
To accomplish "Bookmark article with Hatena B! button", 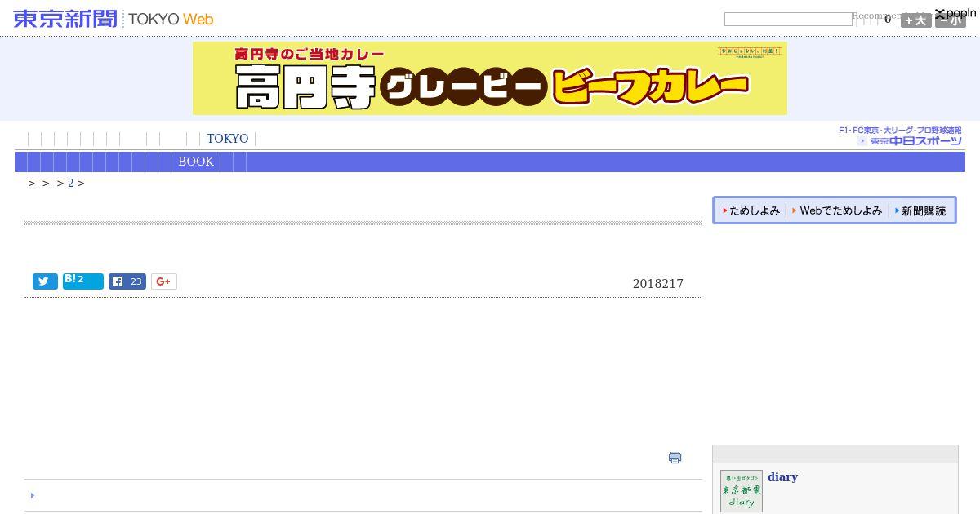I will click(x=83, y=281).
